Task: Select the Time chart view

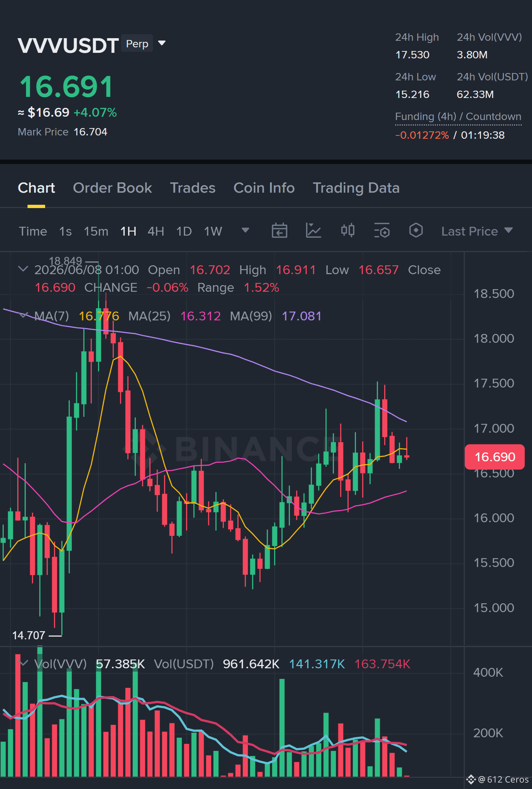Action: point(33,231)
